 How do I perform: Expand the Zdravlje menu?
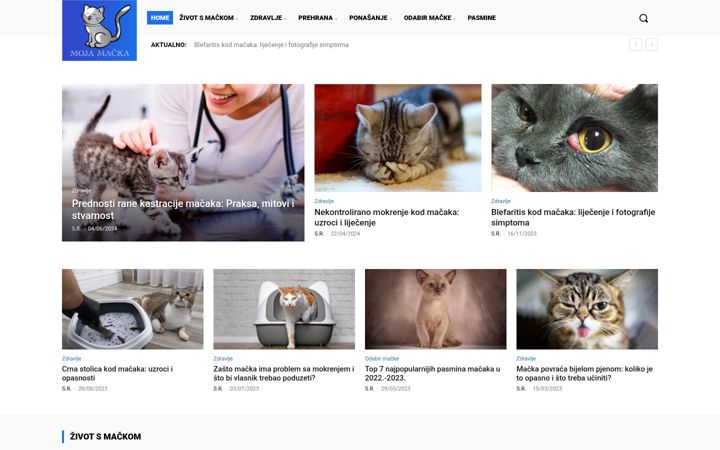pos(267,17)
